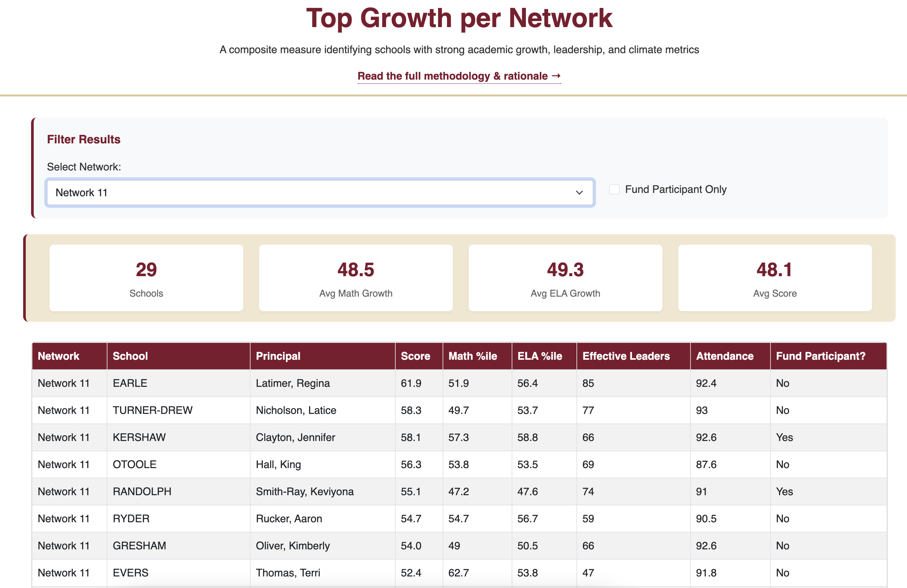The width and height of the screenshot is (907, 588).
Task: Click the Network column header
Action: click(x=58, y=356)
